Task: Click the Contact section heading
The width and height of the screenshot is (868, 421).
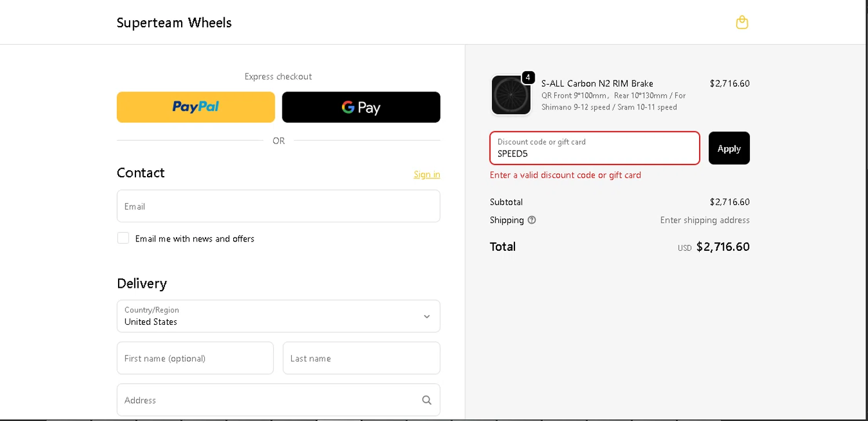Action: tap(141, 173)
